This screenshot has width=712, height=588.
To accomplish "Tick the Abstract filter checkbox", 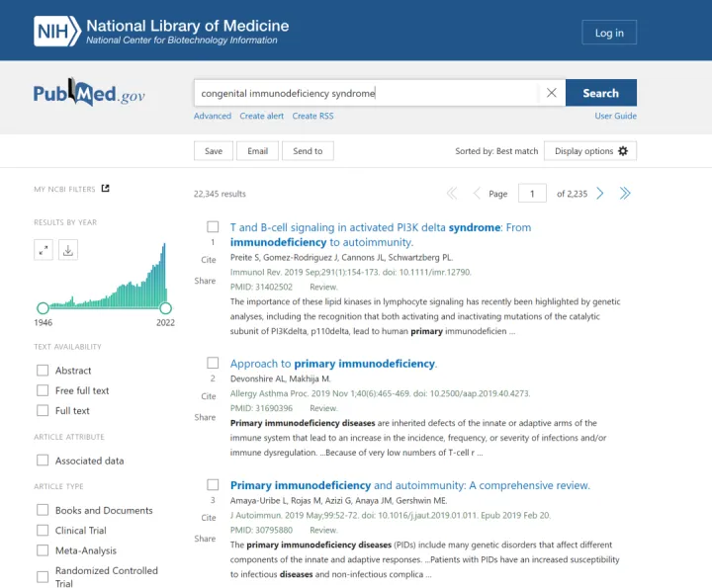I will pos(43,371).
